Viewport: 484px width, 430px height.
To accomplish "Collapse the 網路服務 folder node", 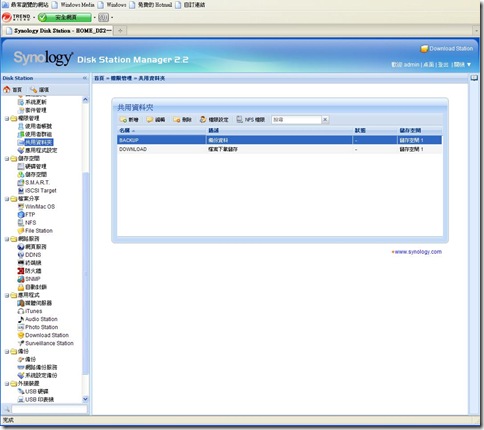I will tap(7, 239).
